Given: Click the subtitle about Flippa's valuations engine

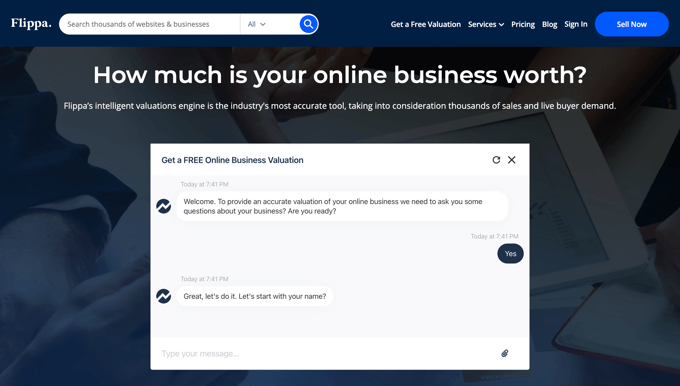Looking at the screenshot, I should (340, 106).
